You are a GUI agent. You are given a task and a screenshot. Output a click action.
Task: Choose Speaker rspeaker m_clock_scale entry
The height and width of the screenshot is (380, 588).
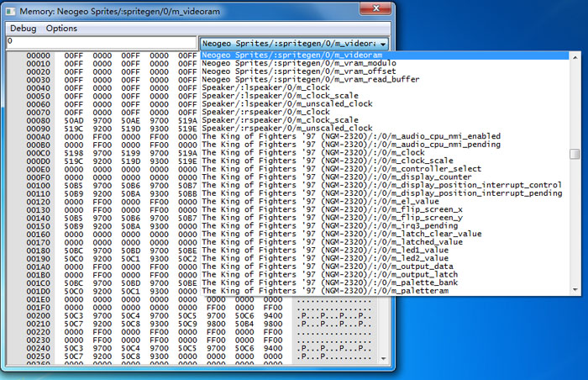(385, 120)
